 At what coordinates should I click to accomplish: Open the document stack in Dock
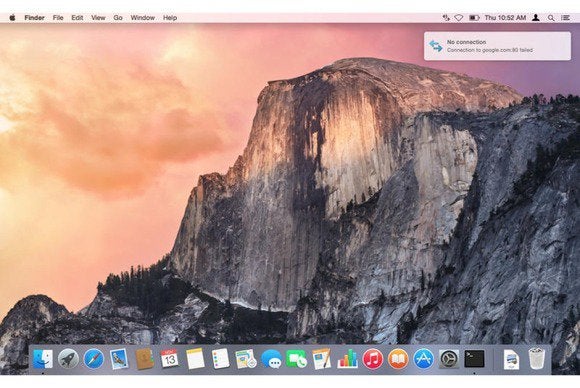pyautogui.click(x=511, y=359)
